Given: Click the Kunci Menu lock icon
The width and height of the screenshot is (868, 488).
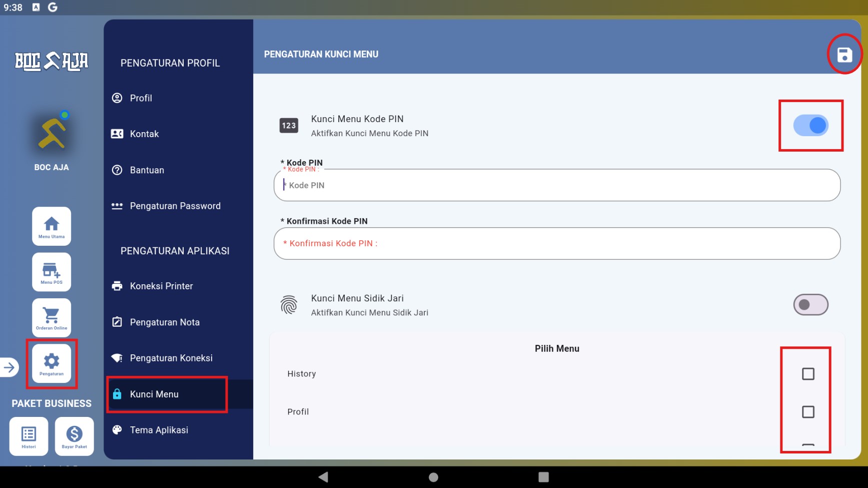Looking at the screenshot, I should 117,394.
